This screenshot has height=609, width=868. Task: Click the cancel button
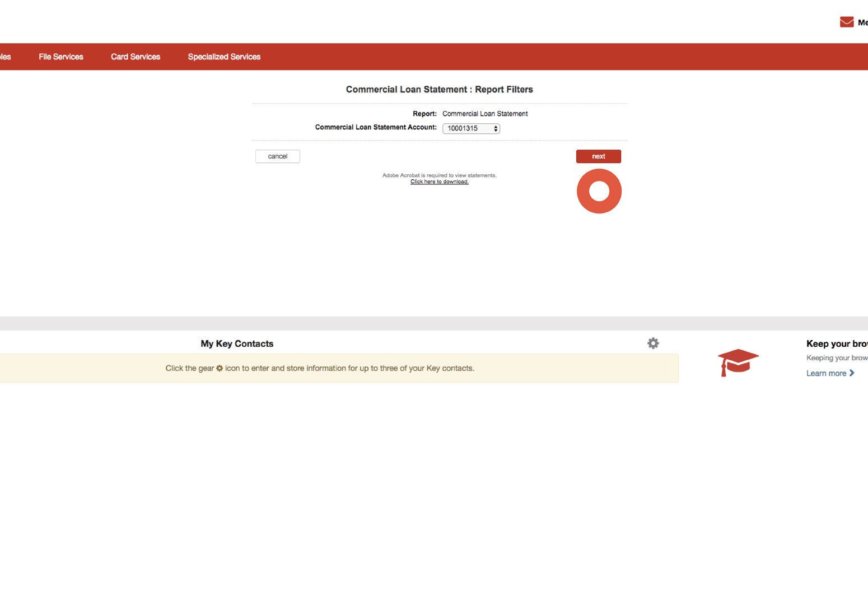[277, 156]
